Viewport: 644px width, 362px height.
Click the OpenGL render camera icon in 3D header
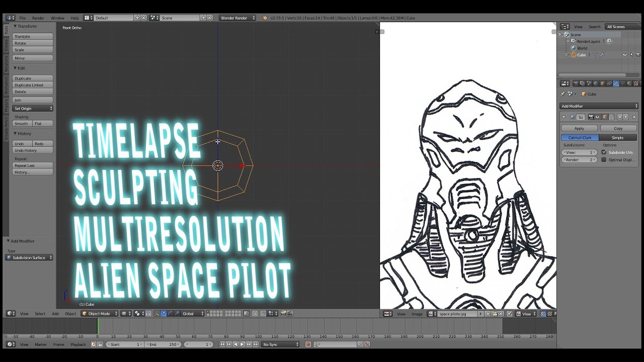click(283, 314)
